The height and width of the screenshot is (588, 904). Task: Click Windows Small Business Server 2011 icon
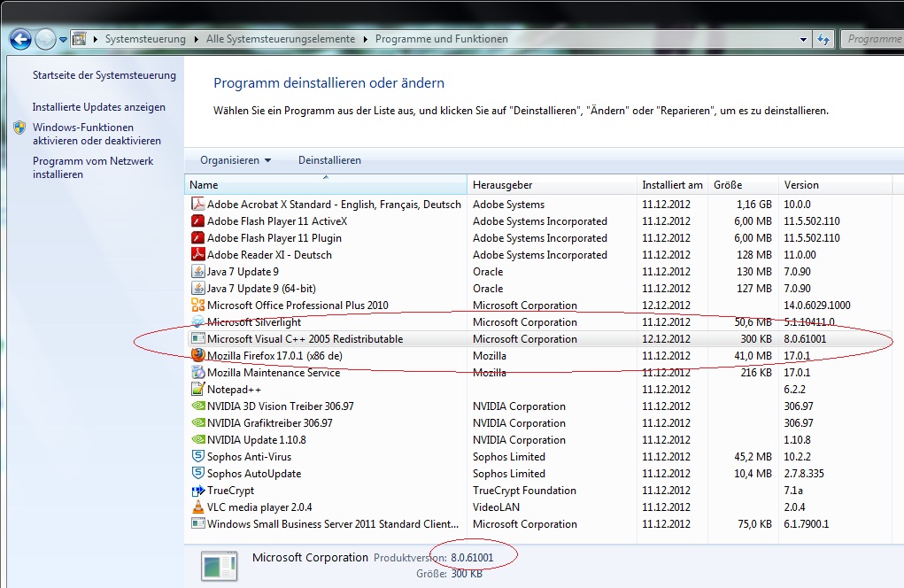coord(197,523)
